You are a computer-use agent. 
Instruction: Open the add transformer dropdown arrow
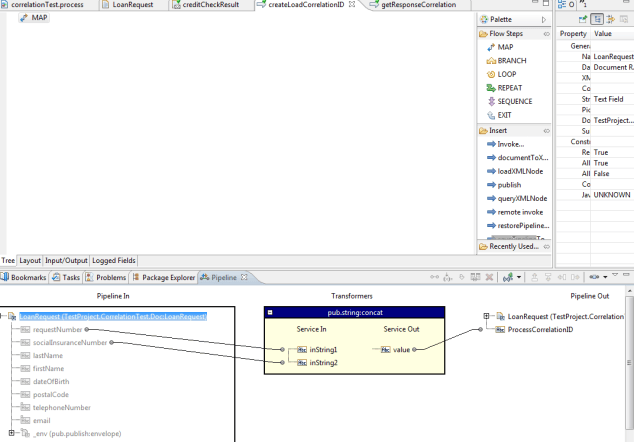(x=519, y=277)
